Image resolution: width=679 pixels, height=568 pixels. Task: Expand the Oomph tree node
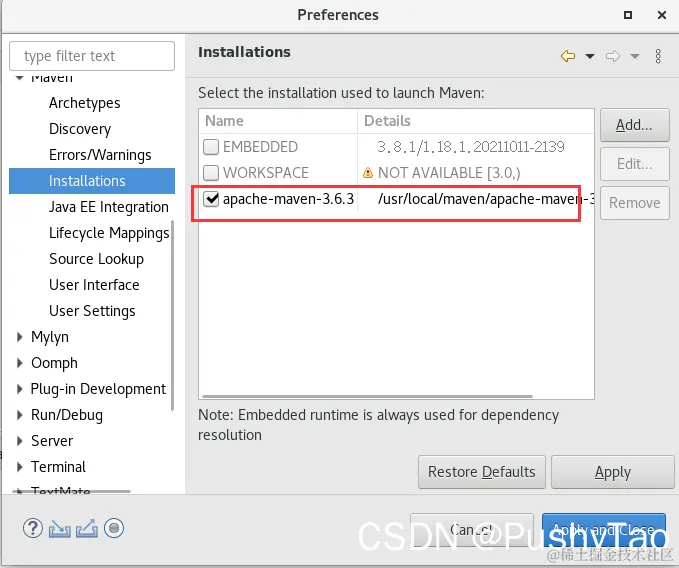19,363
